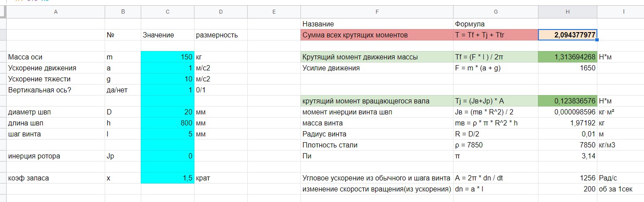Click the angular acceleration value 1256
This screenshot has width=644, height=202.
567,178
